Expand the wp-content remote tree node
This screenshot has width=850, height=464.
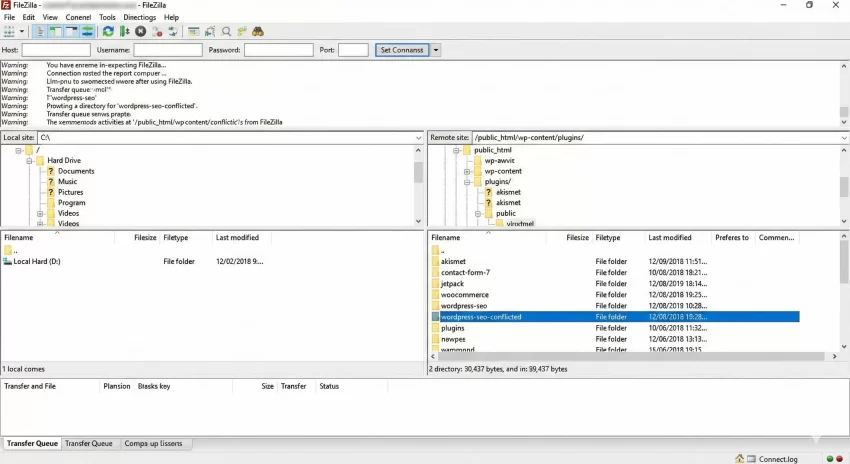coord(467,172)
